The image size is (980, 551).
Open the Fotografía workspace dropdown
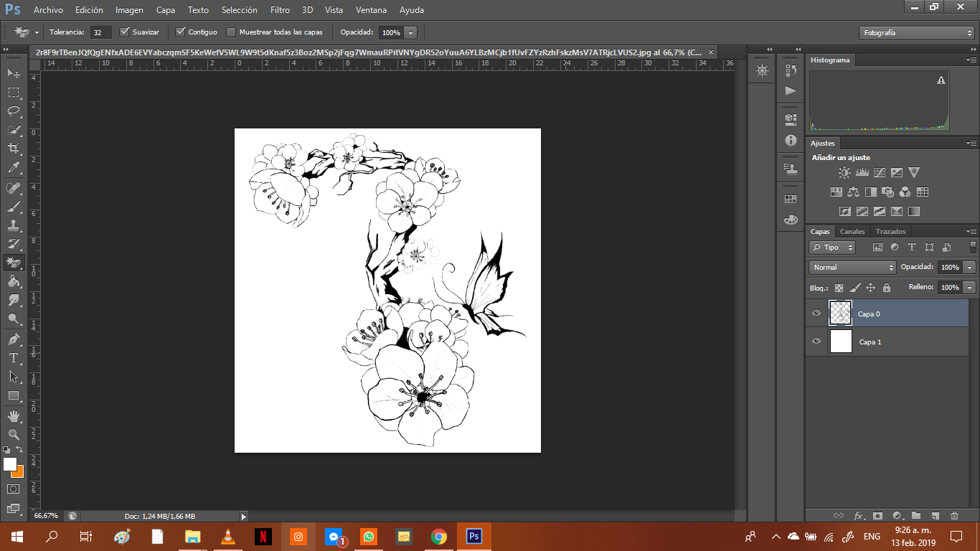click(x=917, y=33)
